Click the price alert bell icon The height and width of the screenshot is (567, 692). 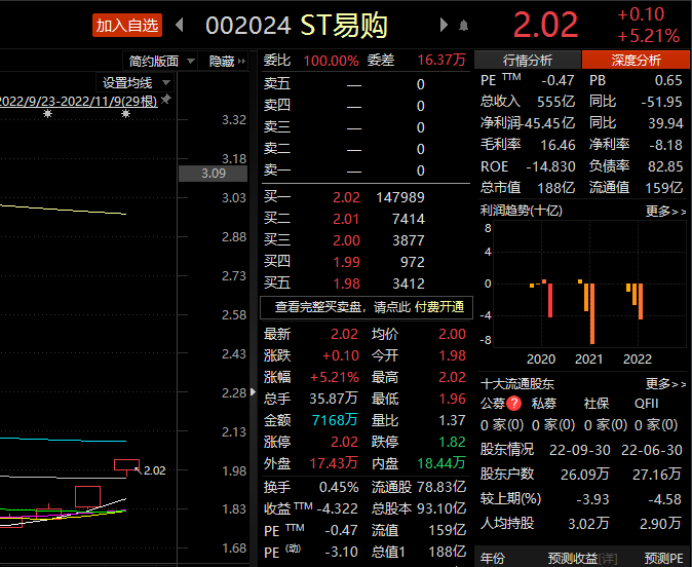click(x=463, y=25)
